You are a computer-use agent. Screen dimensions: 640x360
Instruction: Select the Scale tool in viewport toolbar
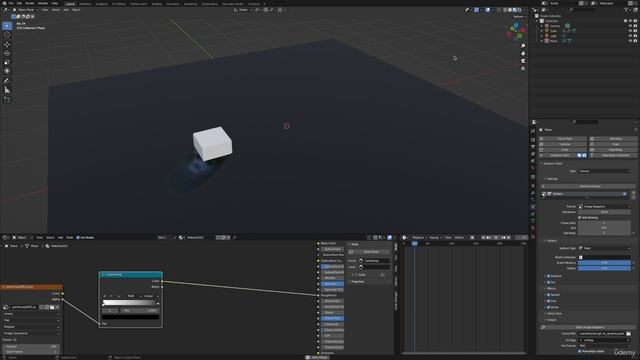[x=7, y=62]
